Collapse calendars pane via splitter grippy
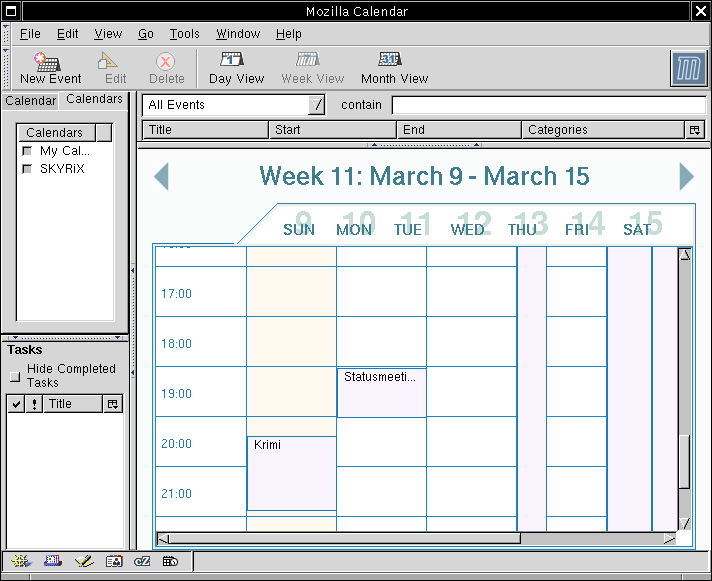The image size is (712, 581). pyautogui.click(x=66, y=338)
